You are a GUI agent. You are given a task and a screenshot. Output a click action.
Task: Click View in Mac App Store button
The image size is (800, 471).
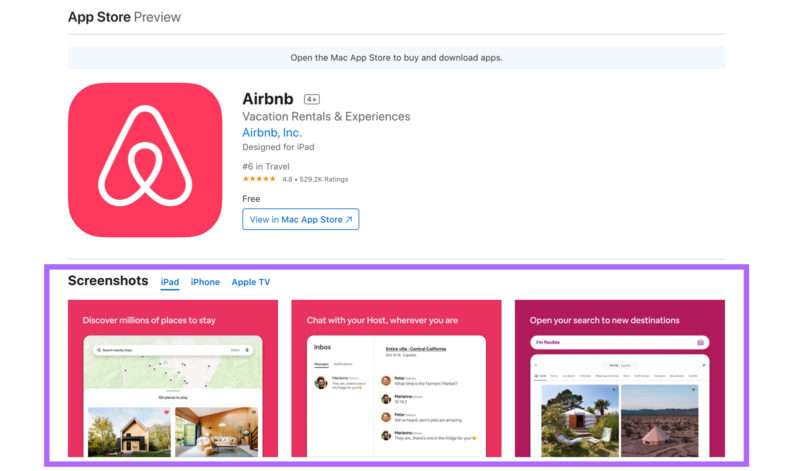pyautogui.click(x=301, y=219)
